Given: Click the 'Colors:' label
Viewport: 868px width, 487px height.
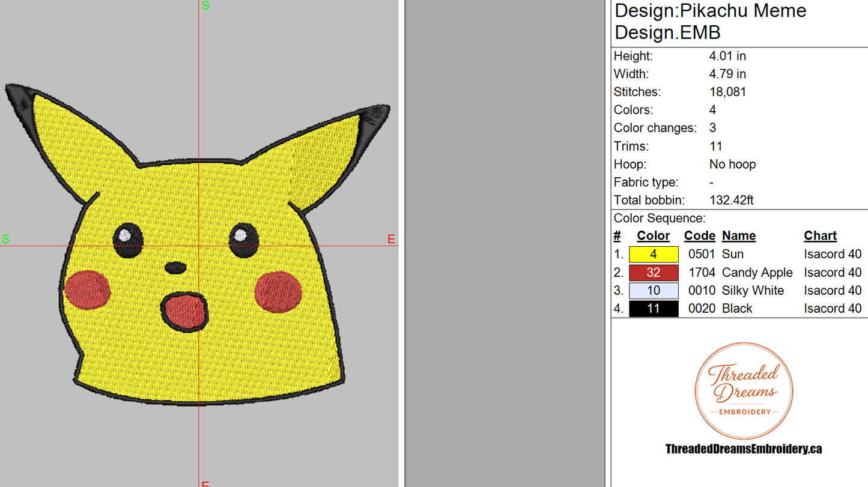Looking at the screenshot, I should tap(633, 110).
